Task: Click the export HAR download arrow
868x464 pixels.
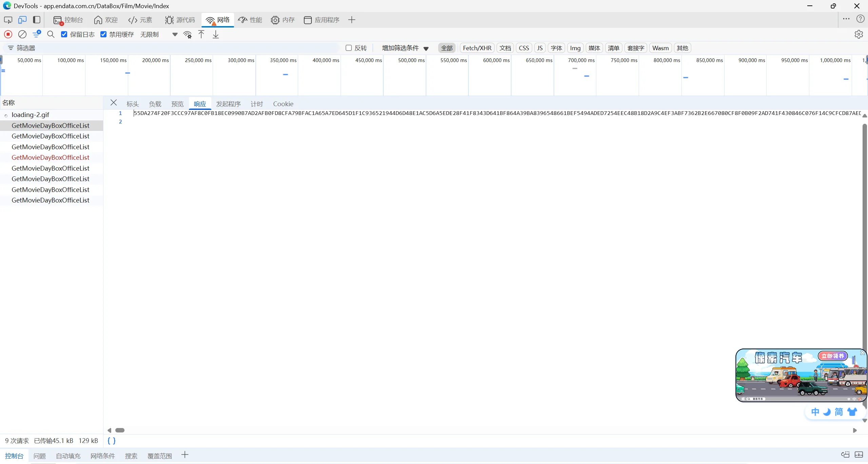Action: click(216, 34)
